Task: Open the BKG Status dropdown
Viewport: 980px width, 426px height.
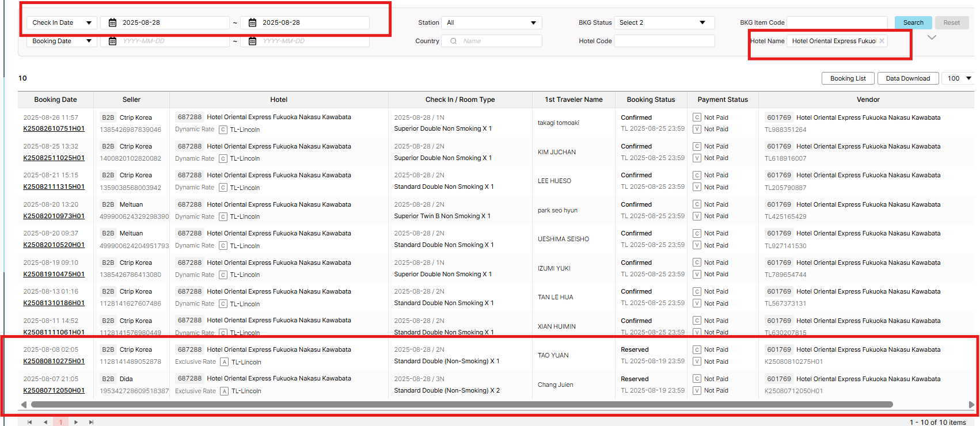Action: (x=663, y=22)
